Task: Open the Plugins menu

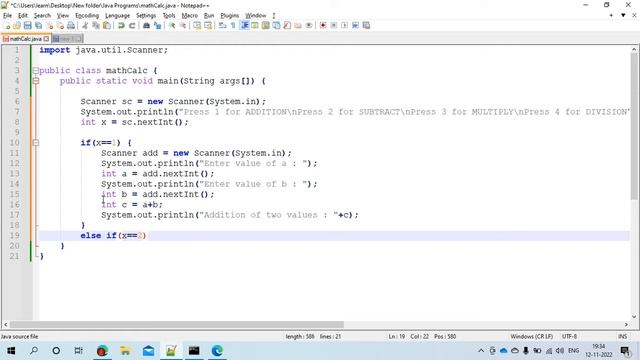Action: pyautogui.click(x=229, y=16)
